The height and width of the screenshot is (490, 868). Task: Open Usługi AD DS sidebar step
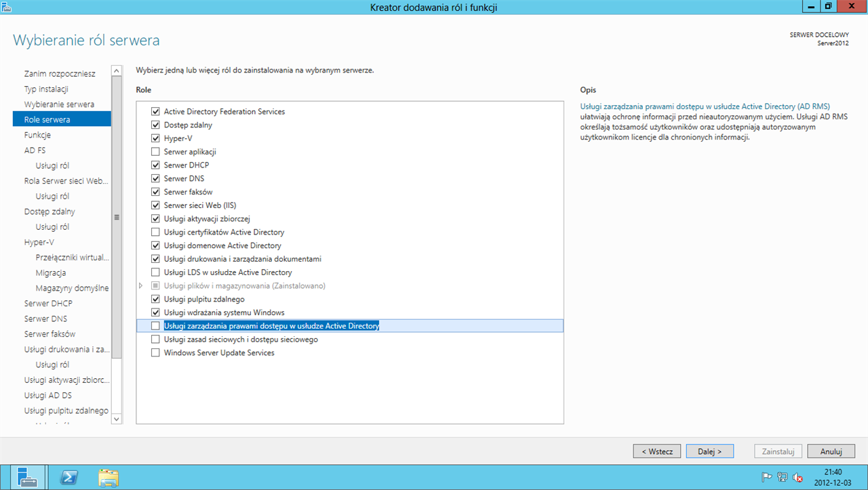[48, 395]
